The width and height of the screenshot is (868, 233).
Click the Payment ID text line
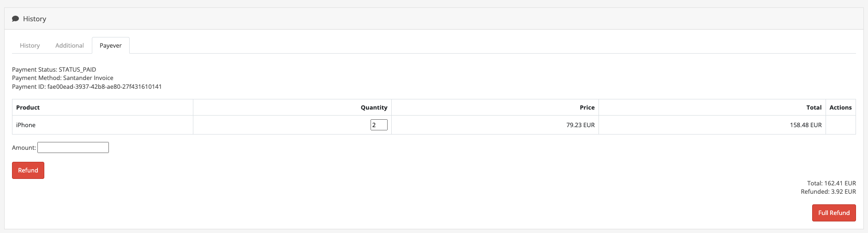click(x=87, y=86)
